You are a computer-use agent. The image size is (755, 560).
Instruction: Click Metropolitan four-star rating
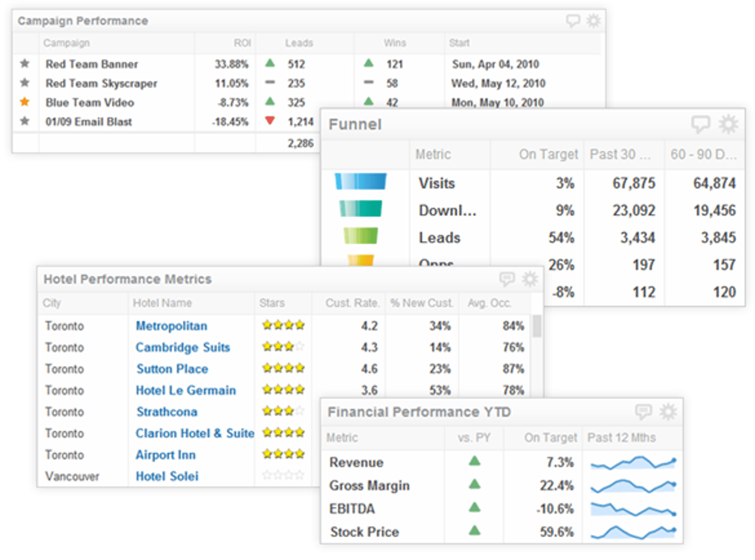(x=283, y=326)
